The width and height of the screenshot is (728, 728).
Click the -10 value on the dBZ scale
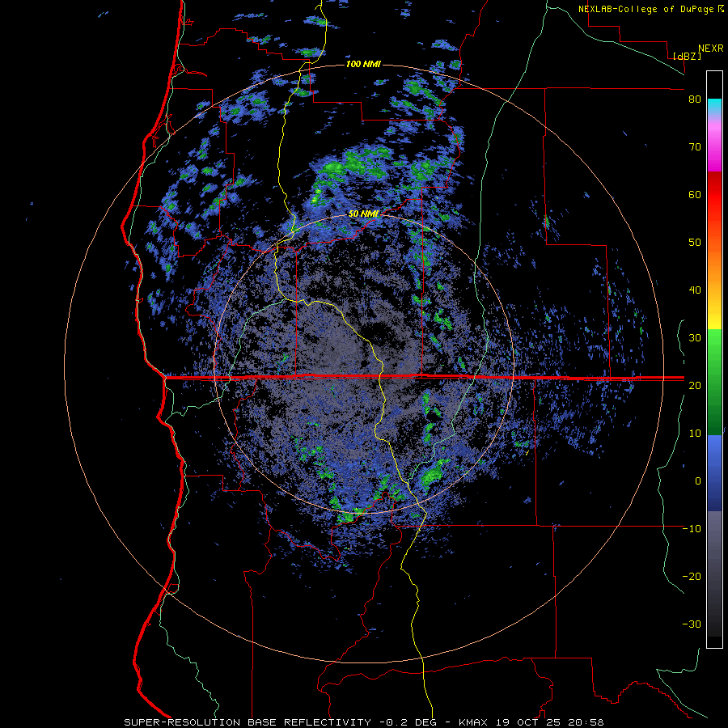coord(692,529)
